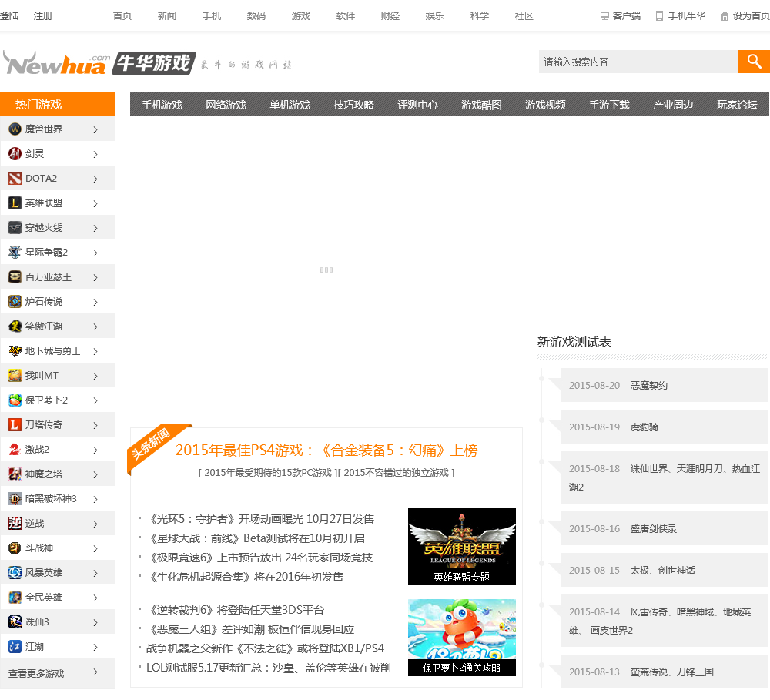
Task: Expand the DOTA2 chevron arrow
Action: [x=95, y=179]
